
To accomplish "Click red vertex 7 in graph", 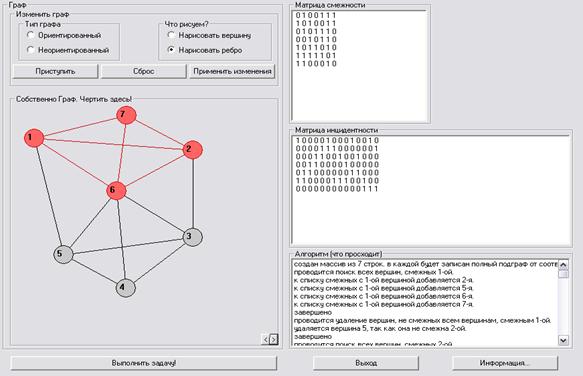I will [126, 115].
